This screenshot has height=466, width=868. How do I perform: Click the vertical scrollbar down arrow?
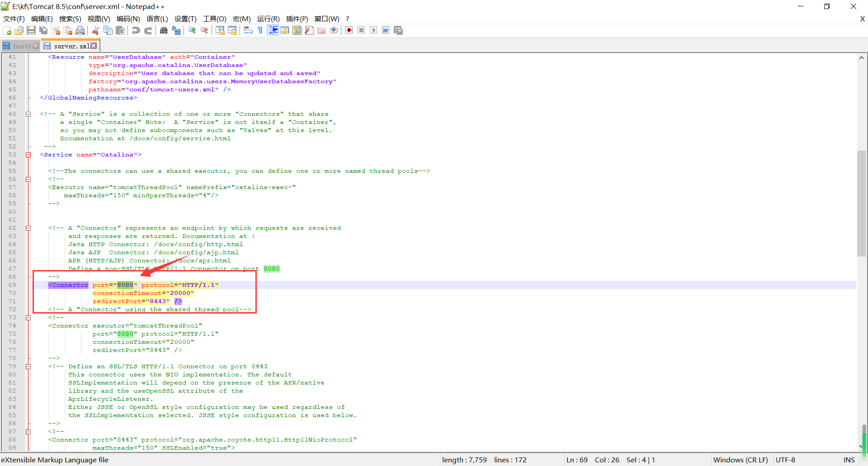pyautogui.click(x=861, y=447)
